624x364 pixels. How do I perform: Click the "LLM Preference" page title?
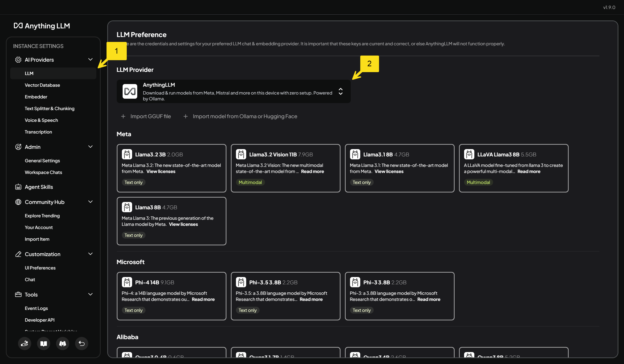(141, 35)
